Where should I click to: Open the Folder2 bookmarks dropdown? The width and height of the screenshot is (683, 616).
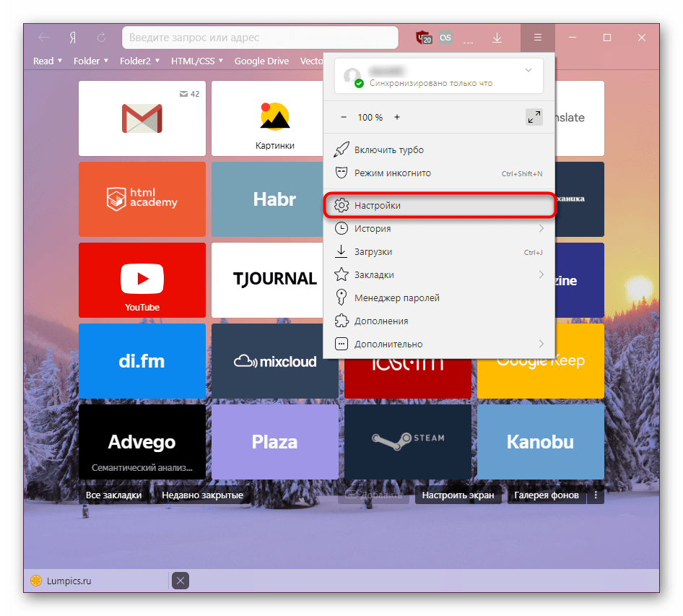139,61
